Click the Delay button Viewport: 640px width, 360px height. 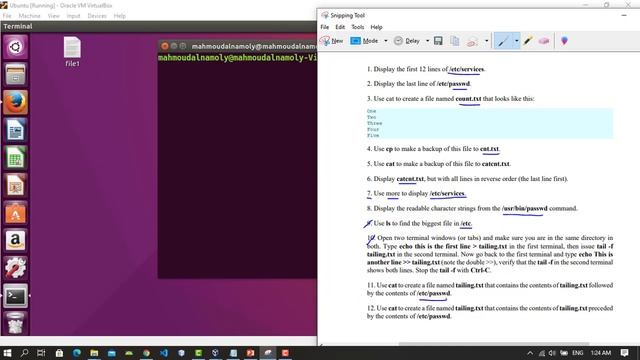coord(407,41)
